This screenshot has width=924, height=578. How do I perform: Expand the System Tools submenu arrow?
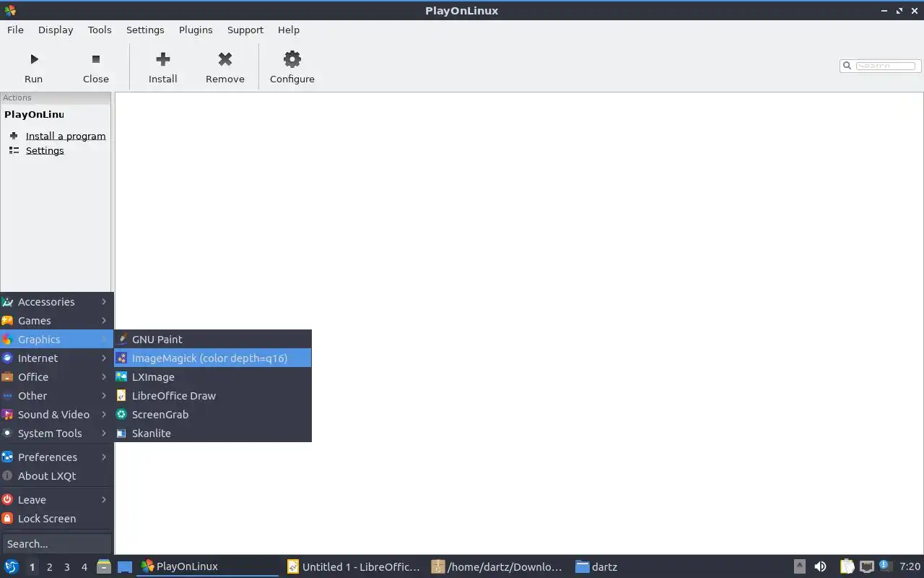pyautogui.click(x=104, y=433)
